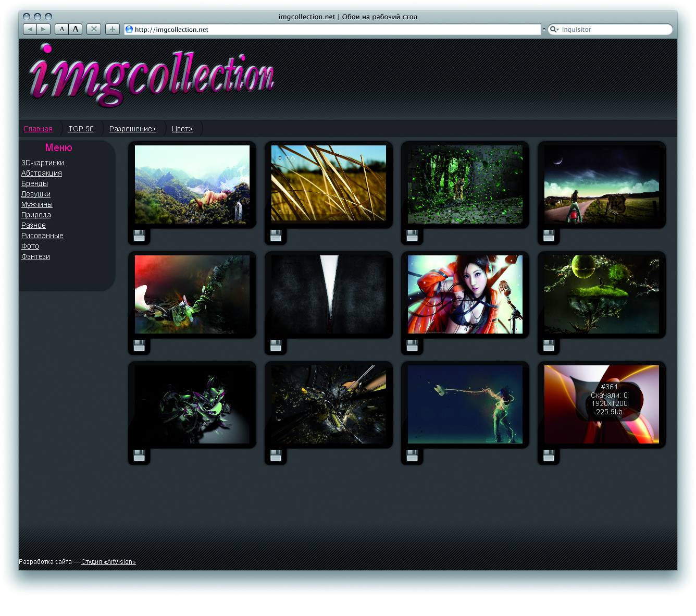
Task: Click the save icon beneath the zipper wallpaper
Action: [x=276, y=346]
